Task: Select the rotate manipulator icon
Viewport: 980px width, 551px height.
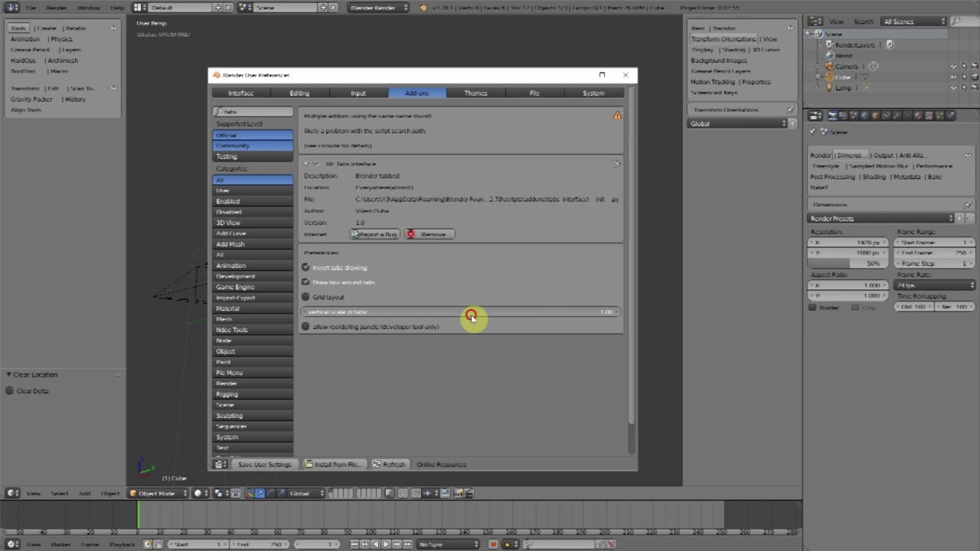Action: coord(270,494)
